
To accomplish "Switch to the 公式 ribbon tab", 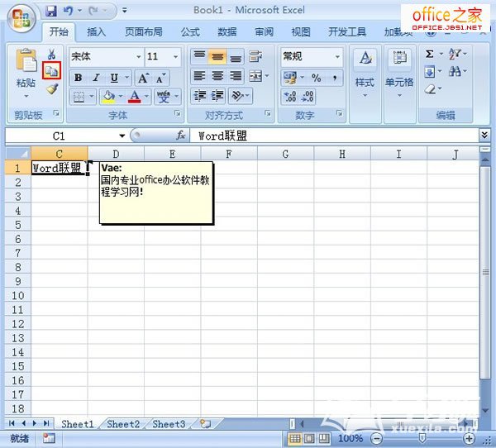I will point(190,32).
